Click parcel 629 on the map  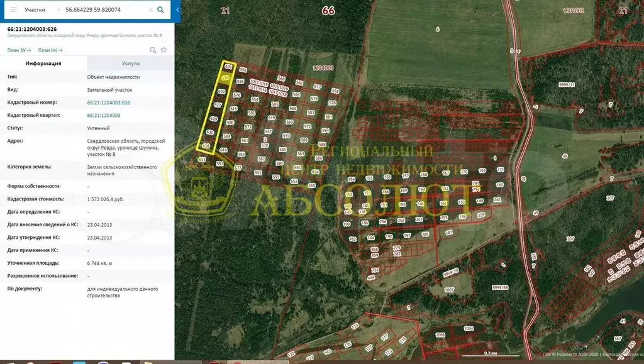[214, 119]
